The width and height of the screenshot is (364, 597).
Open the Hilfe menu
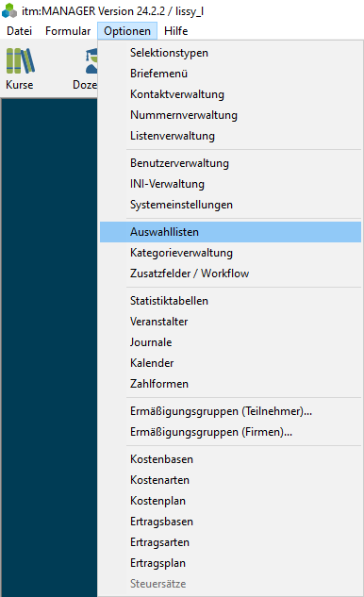176,31
